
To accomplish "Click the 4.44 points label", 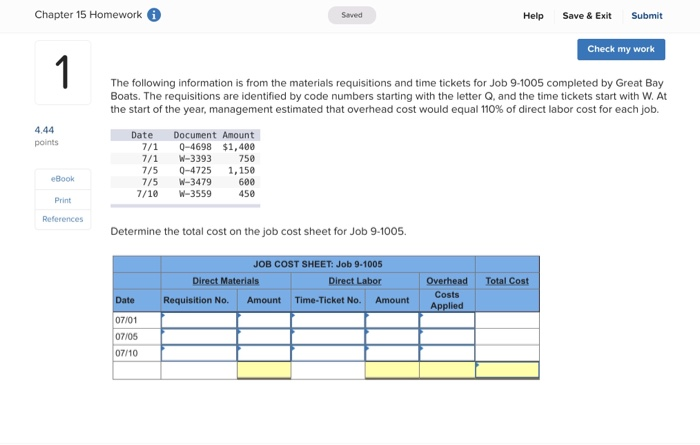I will click(x=44, y=130).
